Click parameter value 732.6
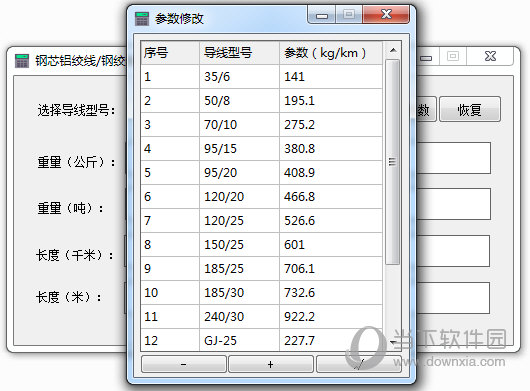This screenshot has height=391, width=530. (331, 293)
